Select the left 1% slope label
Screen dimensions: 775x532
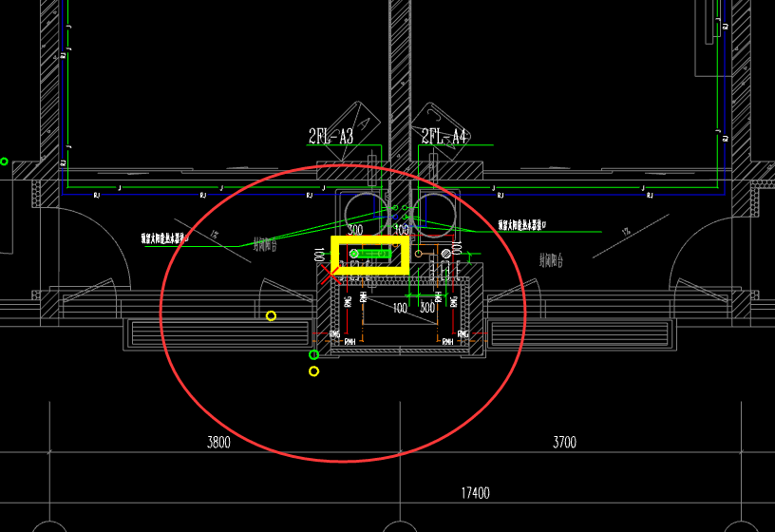(214, 235)
